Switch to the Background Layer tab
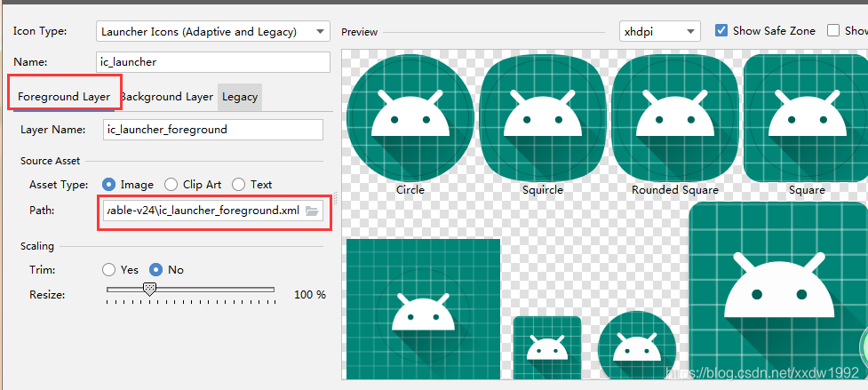This screenshot has width=868, height=390. coord(167,97)
